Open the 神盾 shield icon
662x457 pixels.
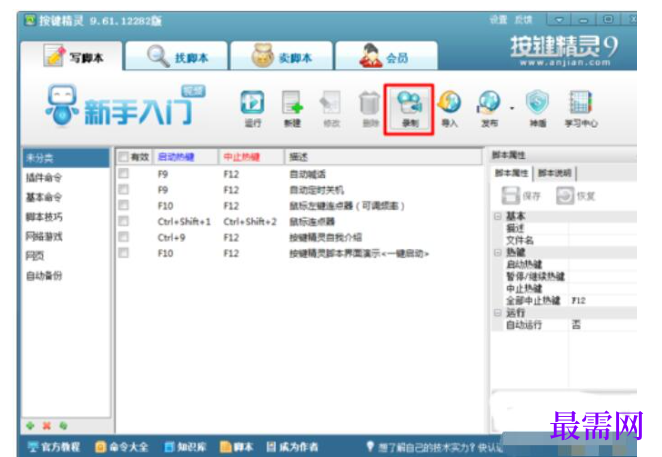coord(537,109)
